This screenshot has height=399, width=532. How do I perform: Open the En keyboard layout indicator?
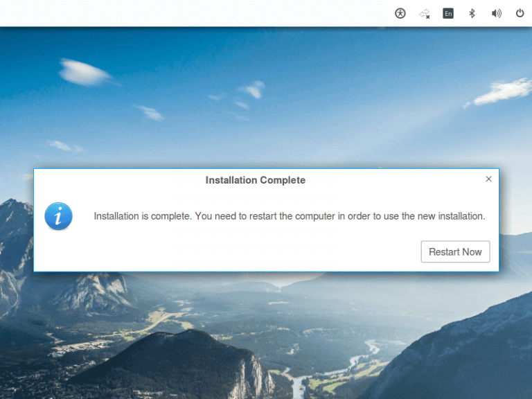[x=448, y=14]
